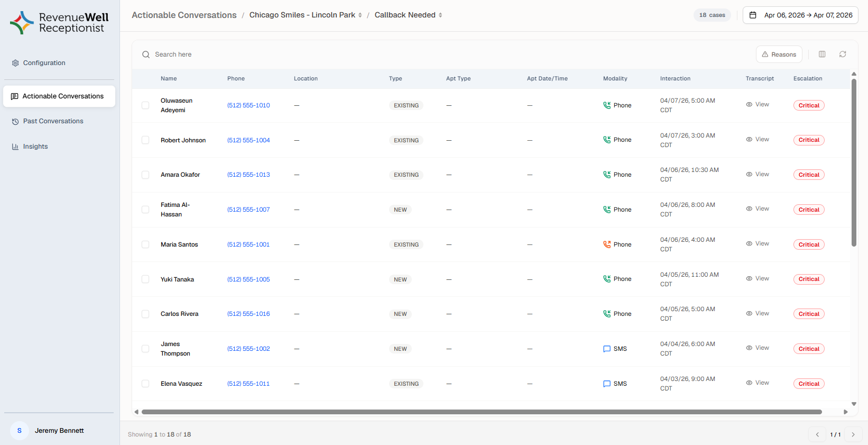Click the Past Conversations history icon

click(x=15, y=121)
